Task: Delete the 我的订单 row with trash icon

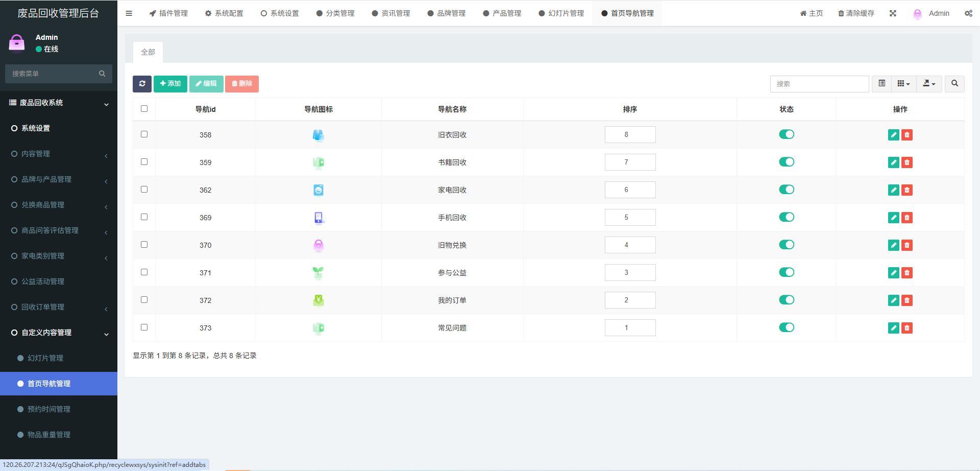Action: tap(907, 300)
